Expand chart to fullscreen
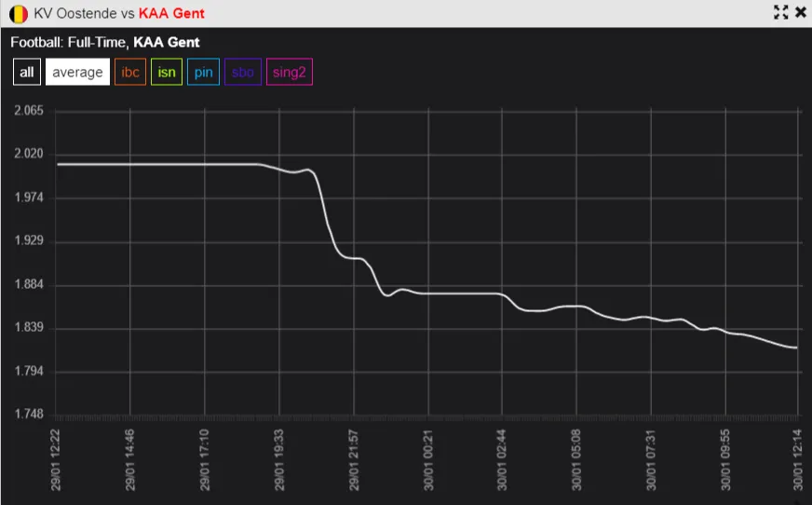This screenshot has width=812, height=505. point(781,12)
